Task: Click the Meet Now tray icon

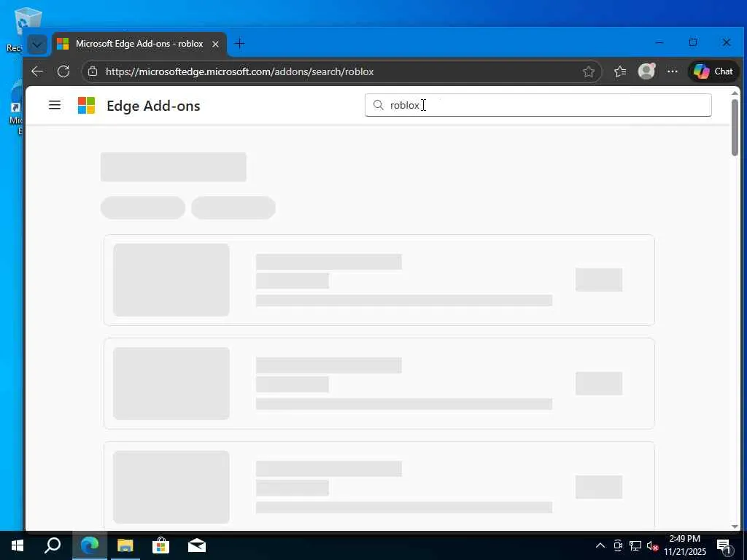Action: (x=618, y=545)
